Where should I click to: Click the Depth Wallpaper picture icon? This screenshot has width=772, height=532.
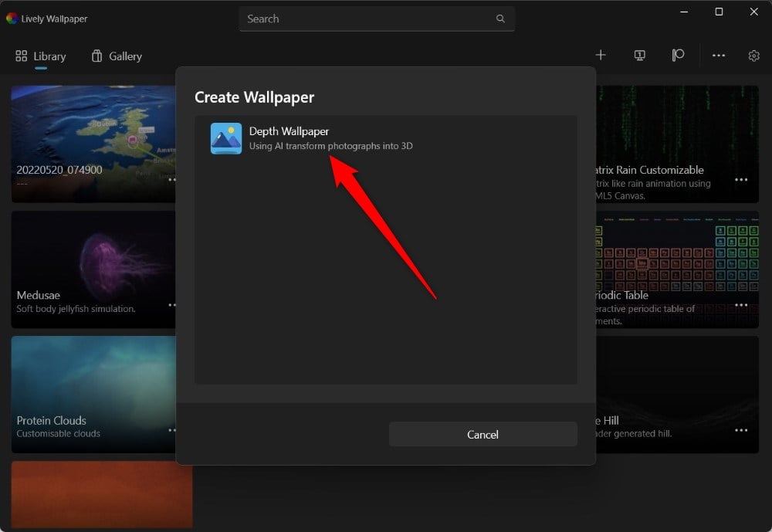click(226, 138)
